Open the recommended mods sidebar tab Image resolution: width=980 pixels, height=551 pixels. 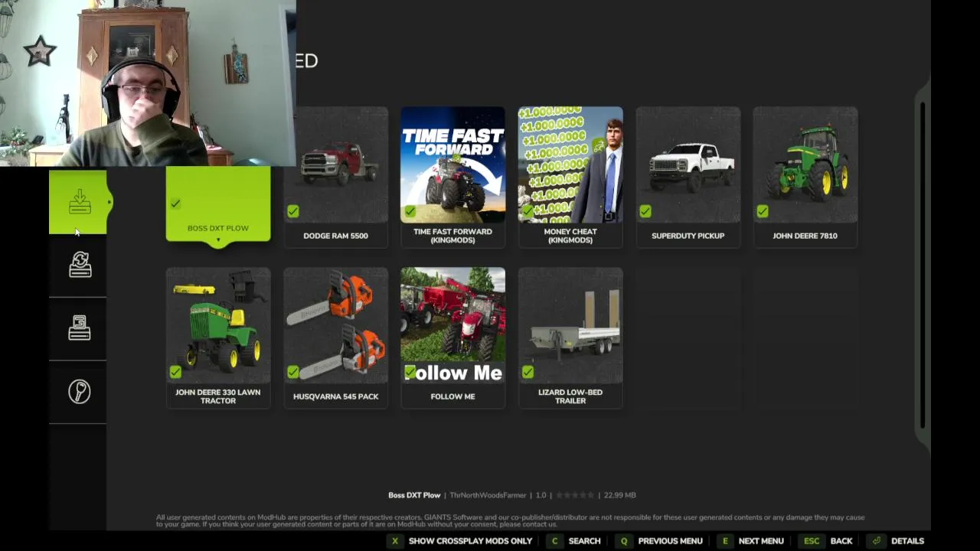click(78, 392)
